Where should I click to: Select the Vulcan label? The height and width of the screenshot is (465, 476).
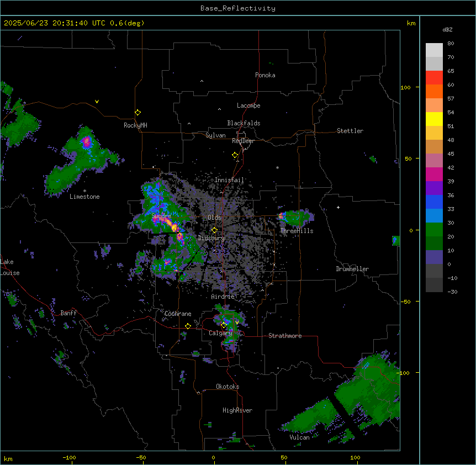tap(300, 437)
